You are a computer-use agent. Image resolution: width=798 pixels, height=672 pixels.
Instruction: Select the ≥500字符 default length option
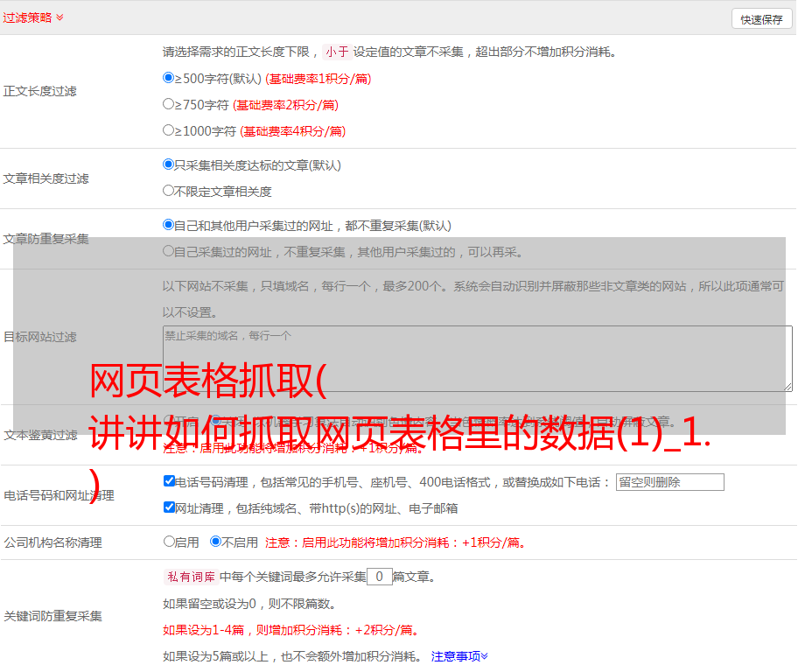[x=169, y=78]
